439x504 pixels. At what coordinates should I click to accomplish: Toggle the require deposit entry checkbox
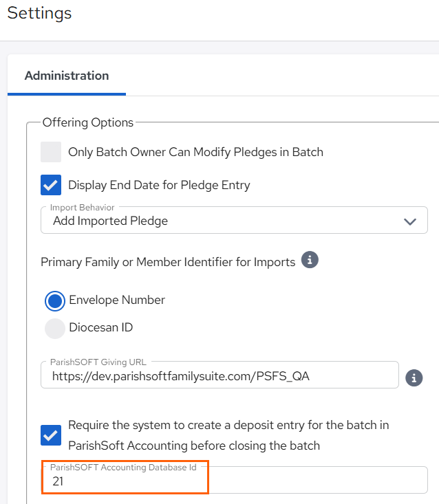click(51, 435)
